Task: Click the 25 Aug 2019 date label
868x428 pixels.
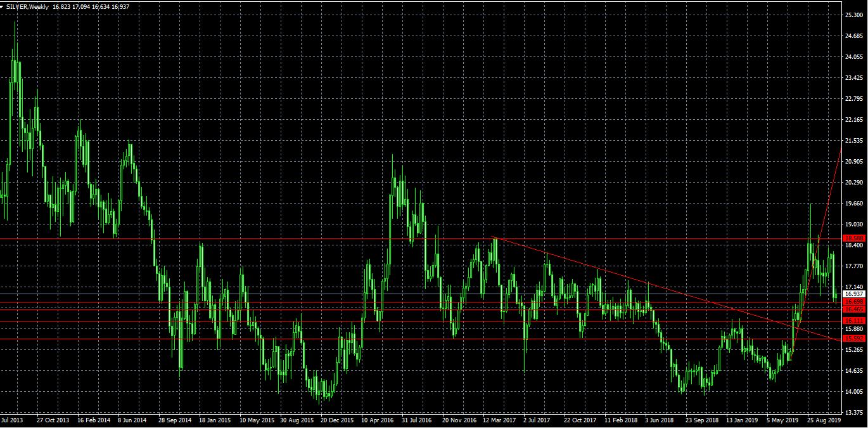Action: click(x=823, y=420)
